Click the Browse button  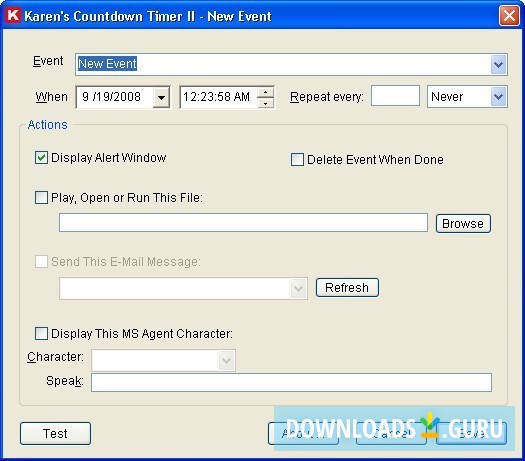463,223
